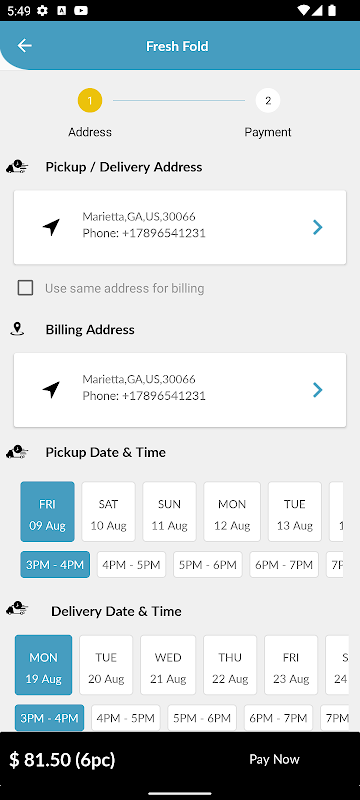Select SAT 10 Aug pickup date
Image resolution: width=360 pixels, height=800 pixels.
(108, 511)
